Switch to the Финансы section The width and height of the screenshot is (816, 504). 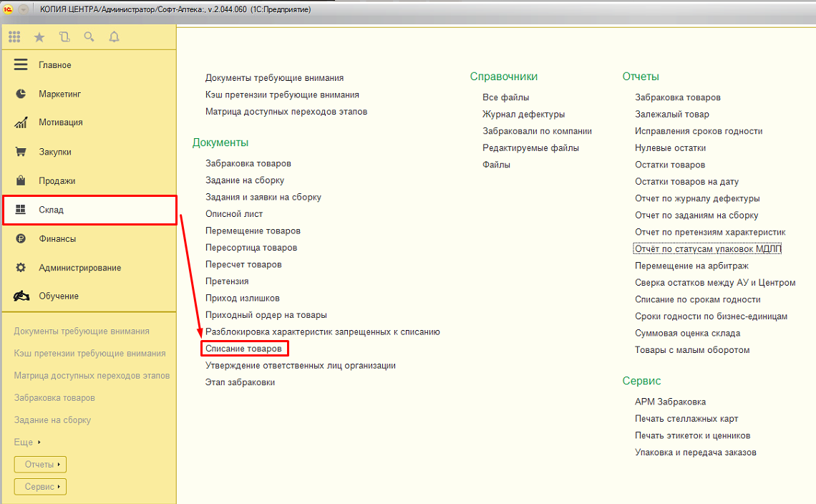coord(57,239)
